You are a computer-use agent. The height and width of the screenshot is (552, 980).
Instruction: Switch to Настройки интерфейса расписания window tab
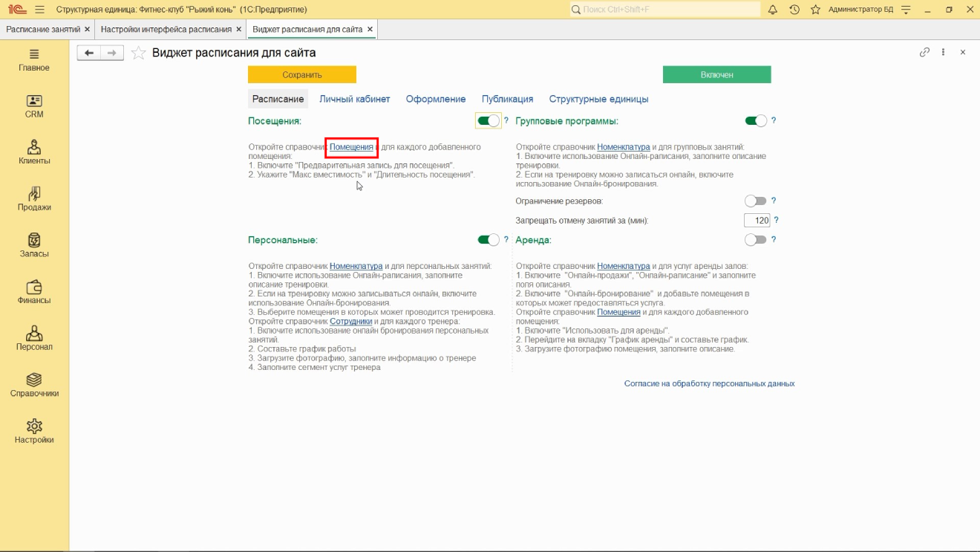(166, 29)
